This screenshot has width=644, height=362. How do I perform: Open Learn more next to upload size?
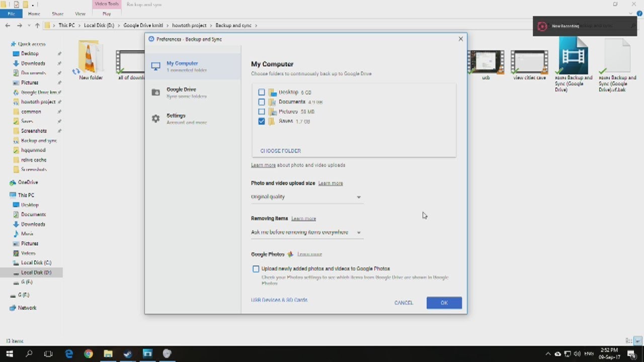[331, 183]
